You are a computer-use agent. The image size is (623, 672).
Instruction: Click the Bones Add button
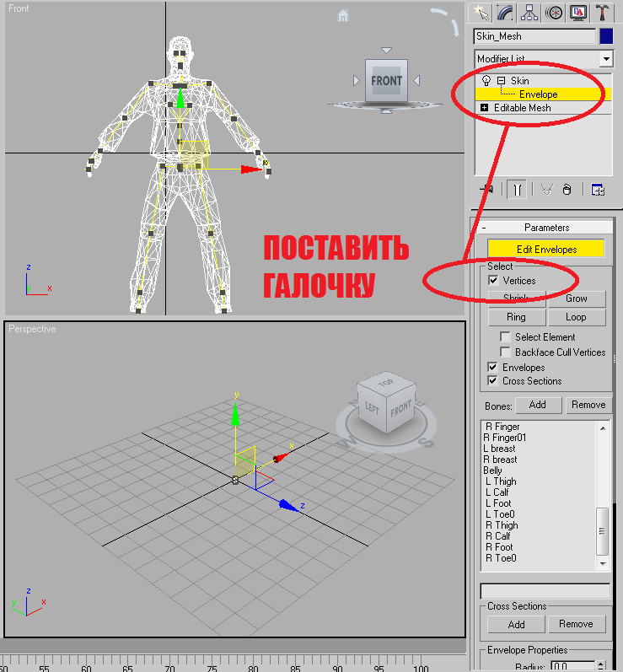coord(538,405)
